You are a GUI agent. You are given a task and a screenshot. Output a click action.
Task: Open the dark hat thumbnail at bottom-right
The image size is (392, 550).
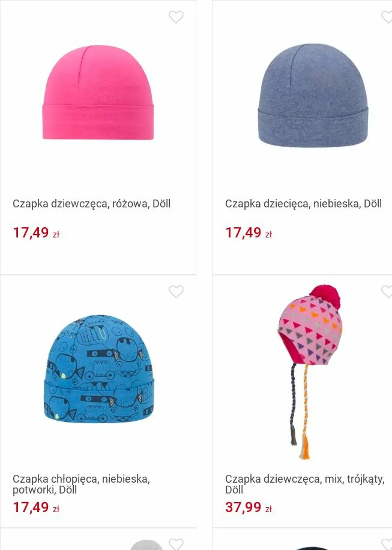312,548
